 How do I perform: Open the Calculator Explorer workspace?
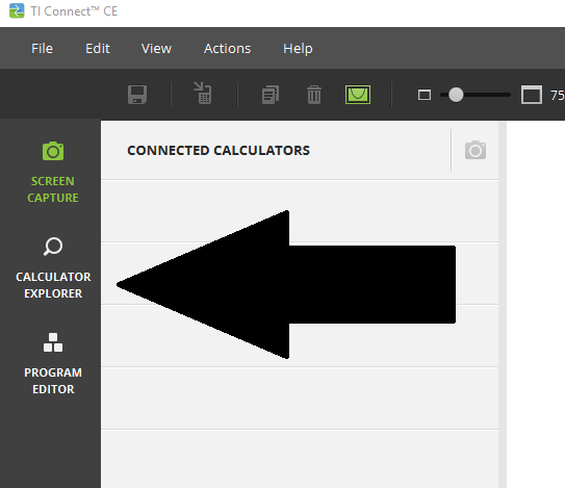(53, 268)
